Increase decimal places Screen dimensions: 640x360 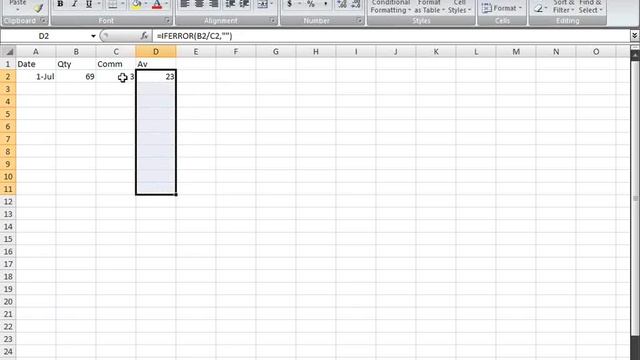[x=342, y=4]
